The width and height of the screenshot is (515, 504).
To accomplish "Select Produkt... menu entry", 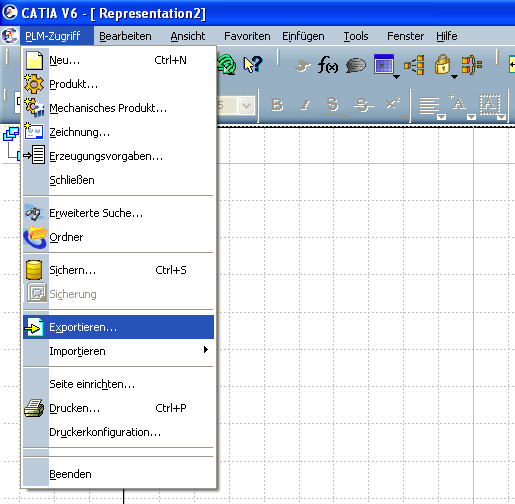I will (x=118, y=84).
